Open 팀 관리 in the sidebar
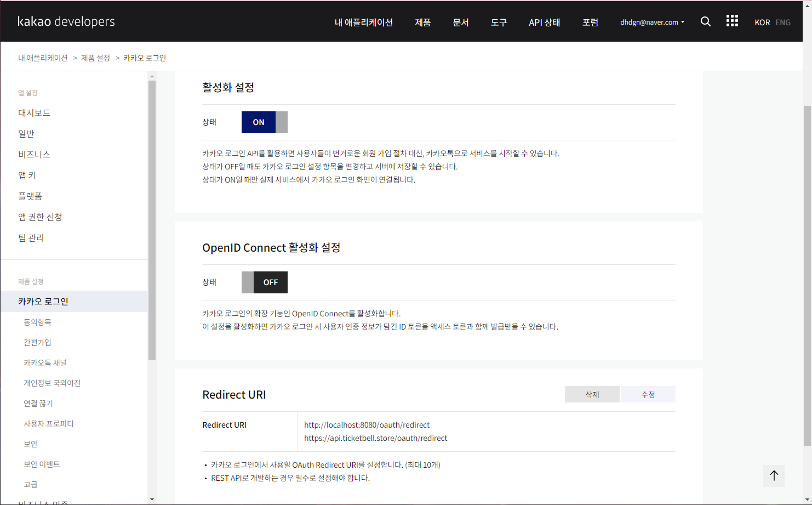This screenshot has width=812, height=505. (31, 238)
